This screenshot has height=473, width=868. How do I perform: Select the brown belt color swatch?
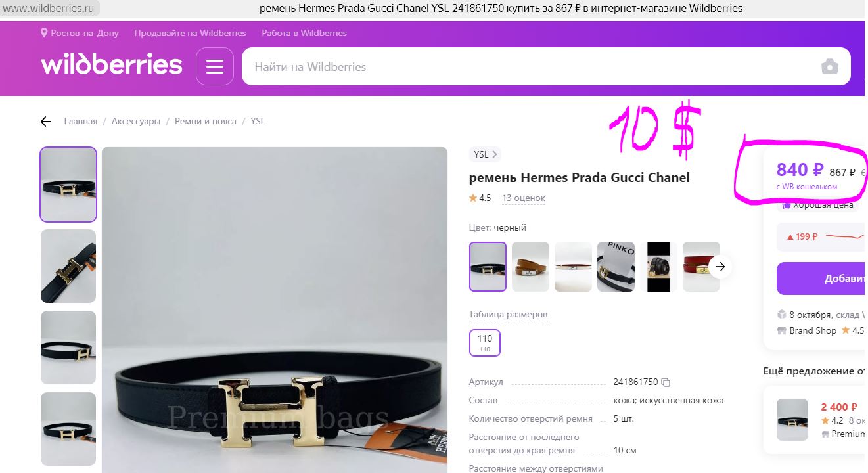coord(530,267)
